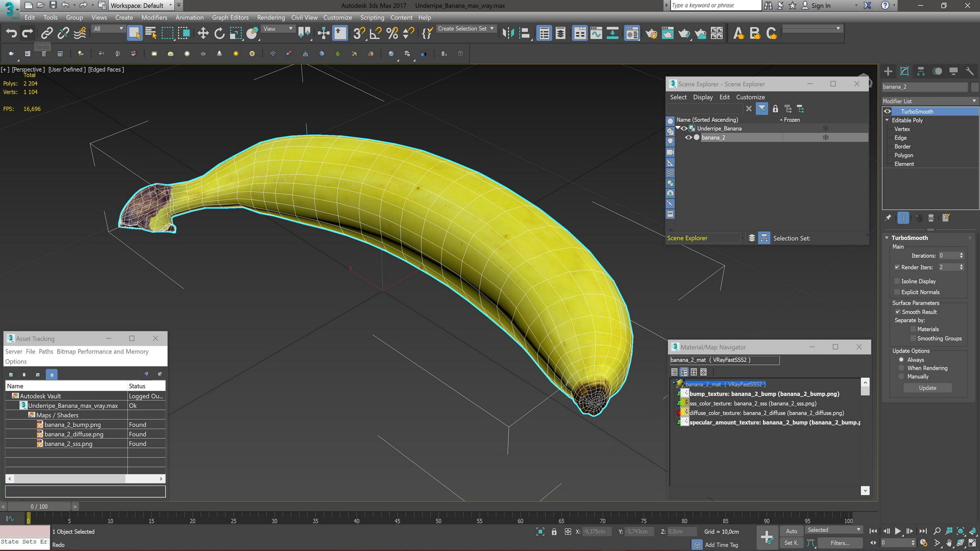Hide banana_2 using eye in Scene Explorer
The width and height of the screenshot is (980, 551).
click(688, 137)
